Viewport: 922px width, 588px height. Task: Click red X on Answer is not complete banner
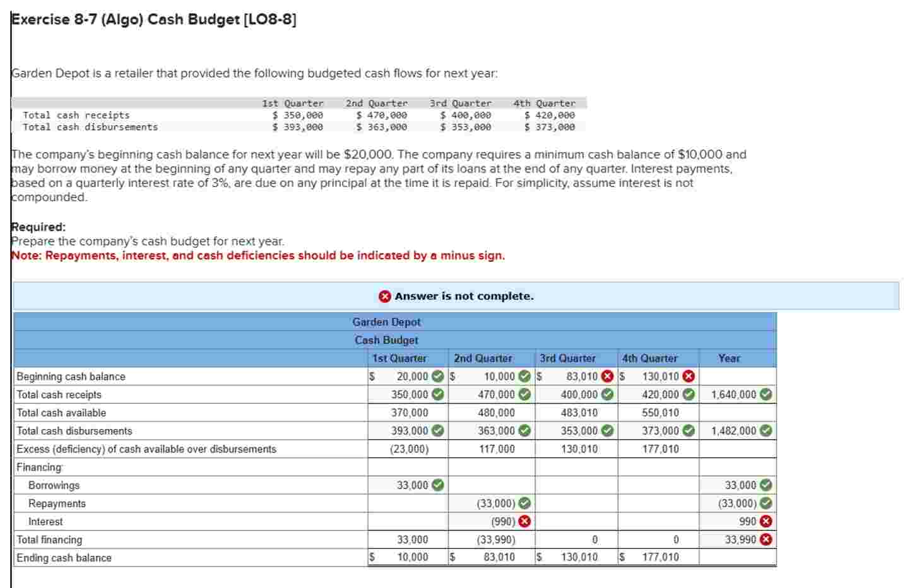click(x=384, y=295)
